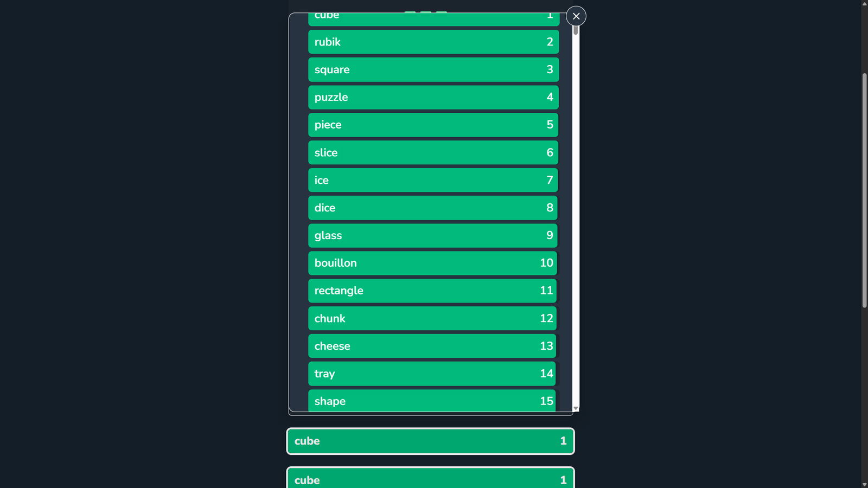Click the page scrollbar thumb
The width and height of the screenshot is (868, 488).
865,190
